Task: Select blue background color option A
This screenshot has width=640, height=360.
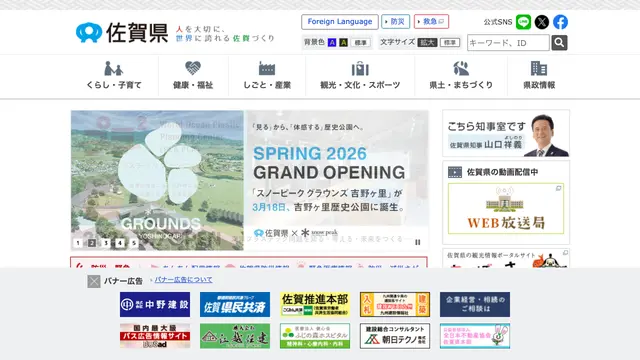Action: point(332,42)
